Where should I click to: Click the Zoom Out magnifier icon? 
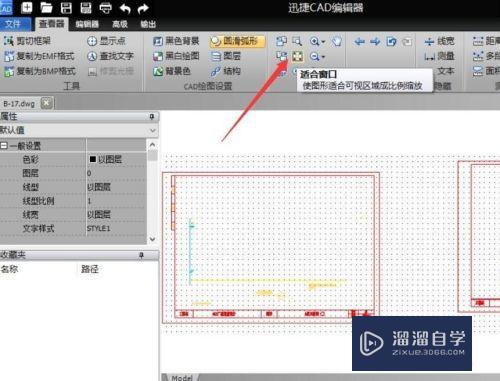coord(314,56)
